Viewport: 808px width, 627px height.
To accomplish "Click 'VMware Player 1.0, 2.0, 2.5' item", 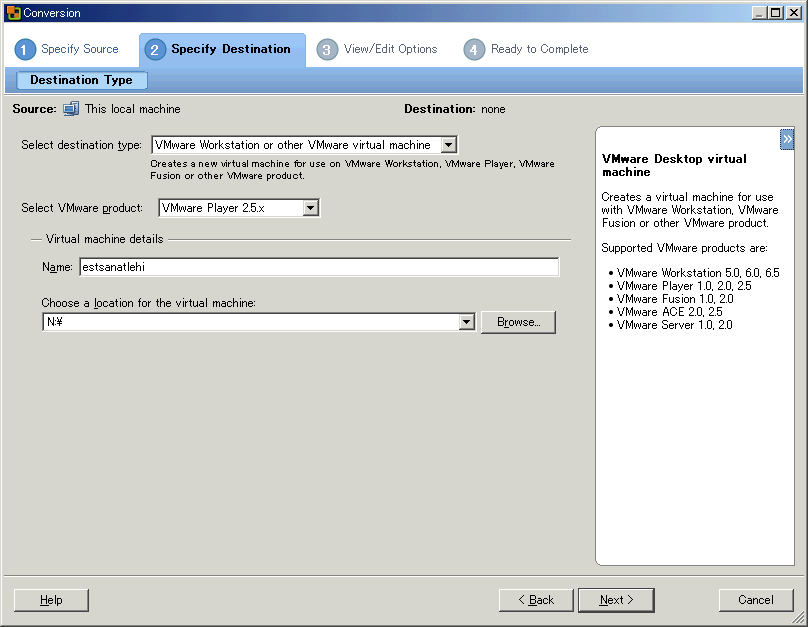I will pos(684,285).
